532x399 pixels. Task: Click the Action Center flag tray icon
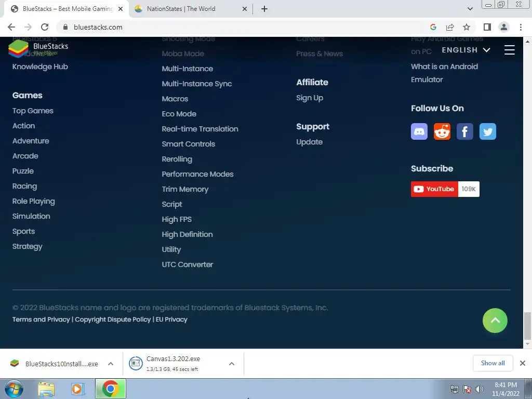pos(467,389)
